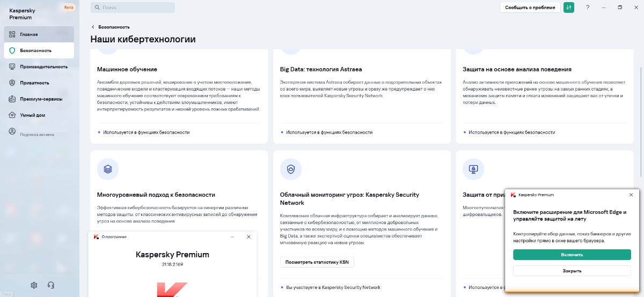Go back using the Безопасность chevron
The height and width of the screenshot is (297, 644).
93,27
